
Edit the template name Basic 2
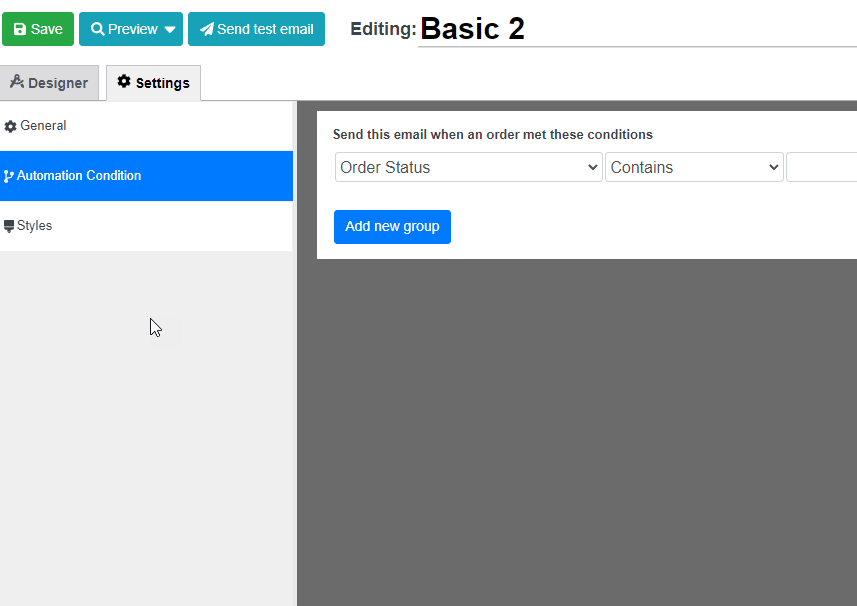click(637, 29)
